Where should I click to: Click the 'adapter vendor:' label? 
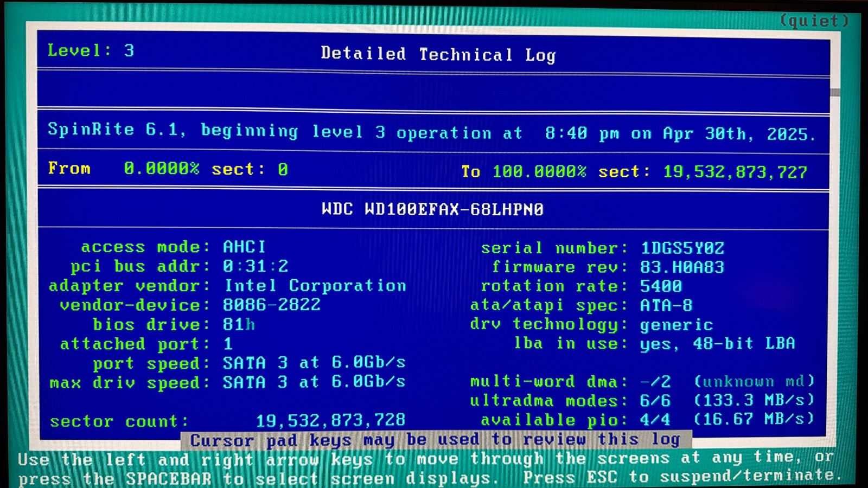pyautogui.click(x=130, y=286)
